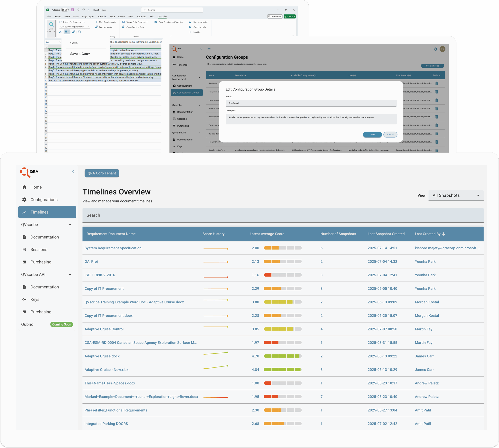Choose Save from dropdown menu
This screenshot has height=448, width=499.
(x=74, y=43)
